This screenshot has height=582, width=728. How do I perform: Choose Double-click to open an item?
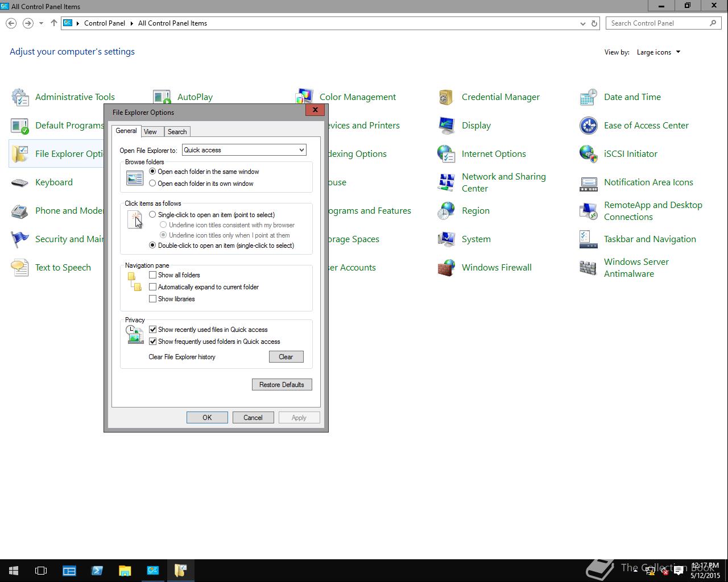tap(152, 246)
